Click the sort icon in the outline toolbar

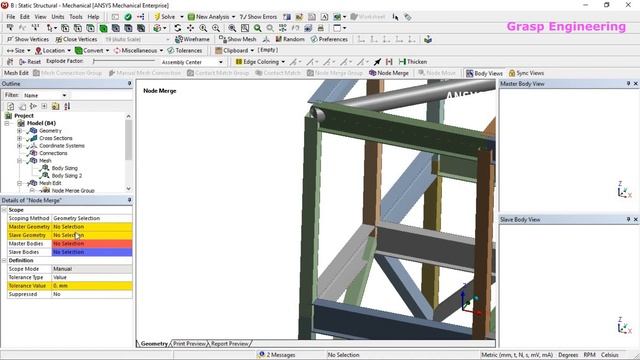67,106
